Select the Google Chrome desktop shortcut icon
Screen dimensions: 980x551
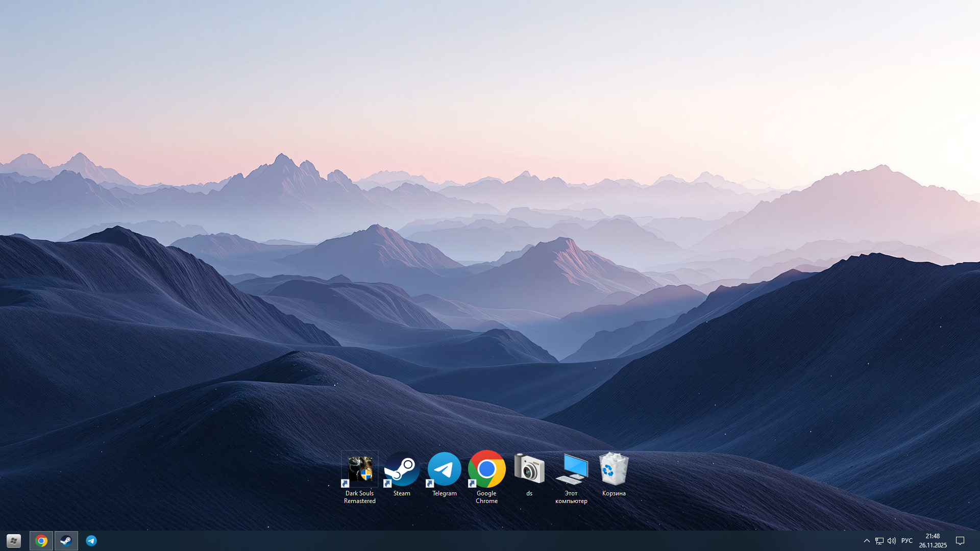coord(486,469)
